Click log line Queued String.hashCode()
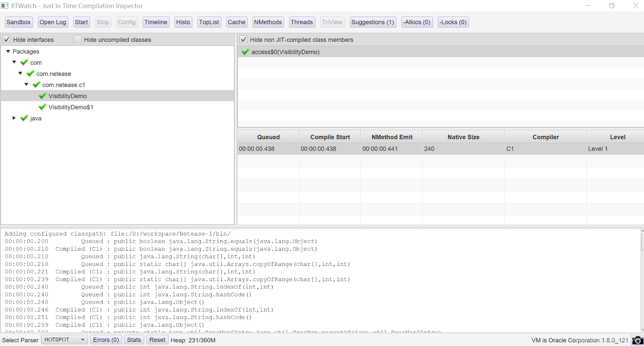The height and width of the screenshot is (346, 644). [128, 294]
